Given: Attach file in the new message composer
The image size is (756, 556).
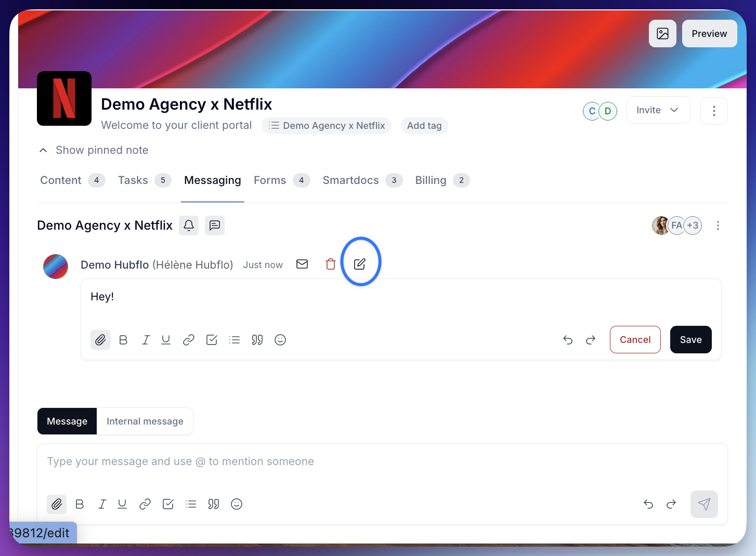Looking at the screenshot, I should 57,504.
